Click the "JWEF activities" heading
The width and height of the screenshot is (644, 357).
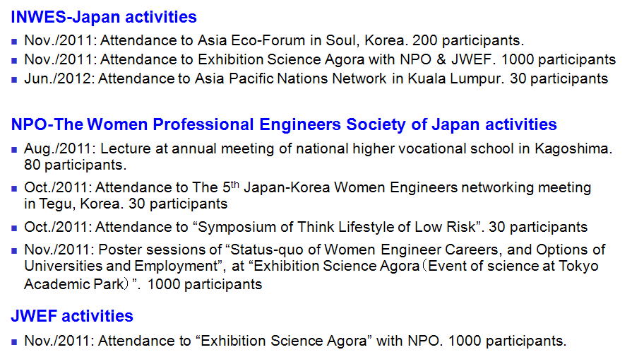[72, 316]
